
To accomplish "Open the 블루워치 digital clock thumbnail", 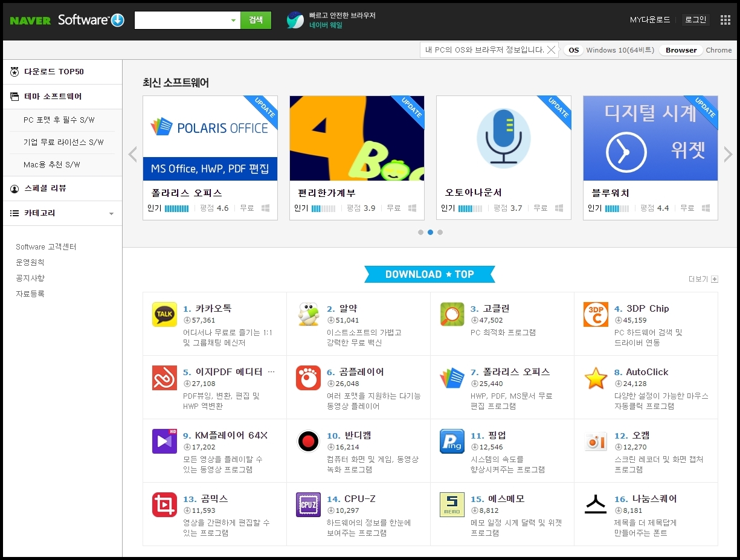I will 651,138.
